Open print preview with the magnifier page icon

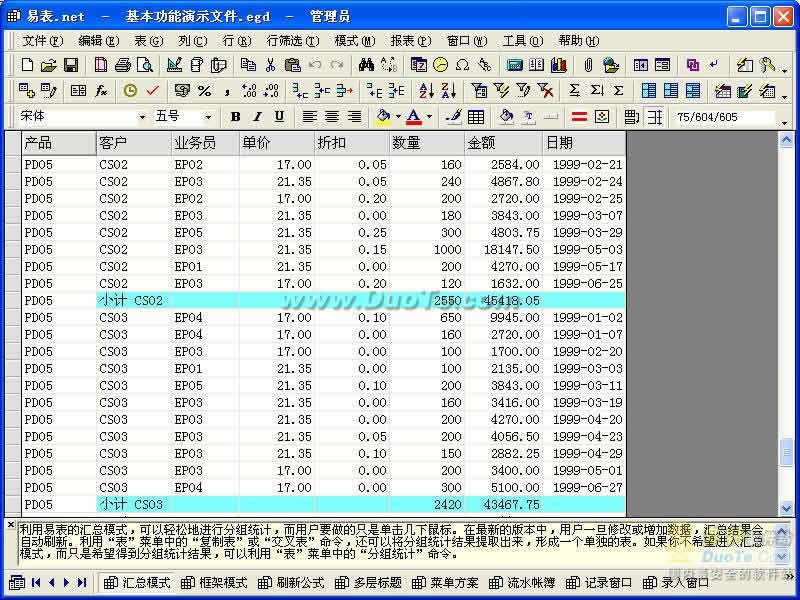point(145,65)
